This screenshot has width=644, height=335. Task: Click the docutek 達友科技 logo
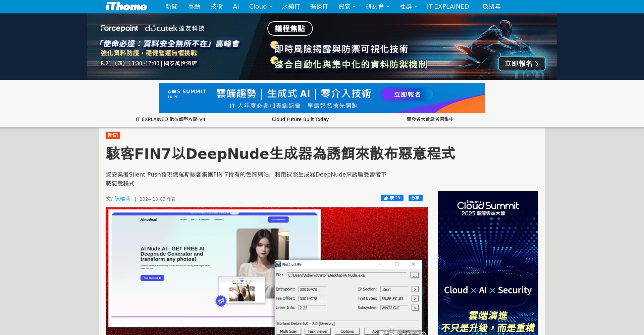coord(174,28)
